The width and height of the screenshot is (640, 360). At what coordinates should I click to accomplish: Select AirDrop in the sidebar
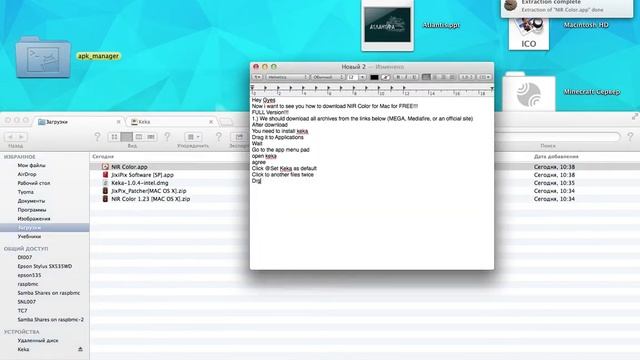27,174
